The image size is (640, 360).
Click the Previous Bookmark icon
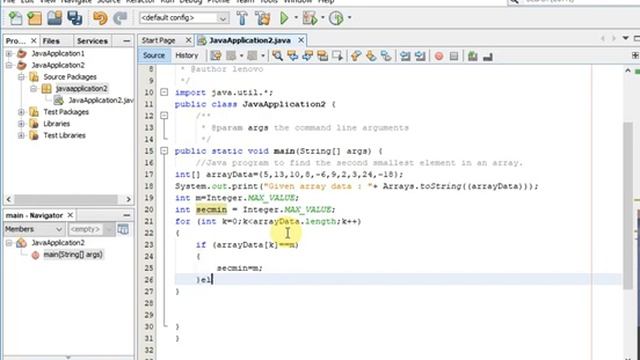(356, 56)
